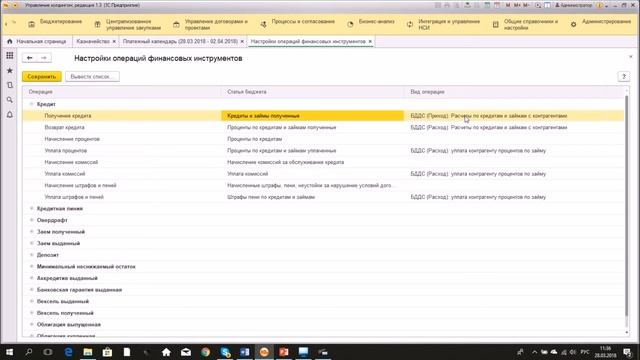
Task: Open Mail app from taskbar
Action: pyautogui.click(x=186, y=352)
